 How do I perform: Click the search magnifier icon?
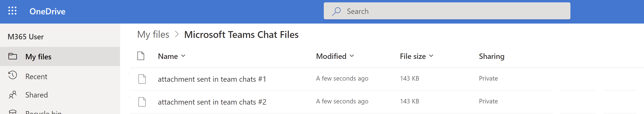pos(336,11)
